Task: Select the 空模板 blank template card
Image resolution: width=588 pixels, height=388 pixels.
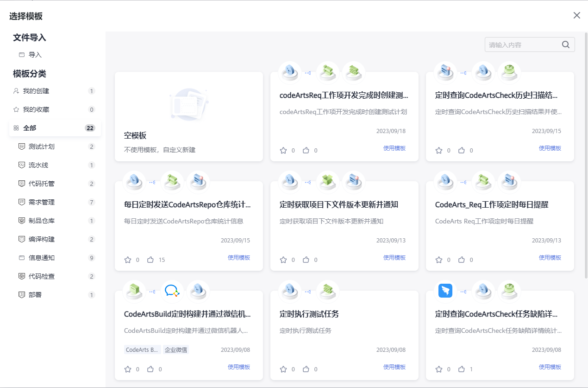Action: coord(189,116)
